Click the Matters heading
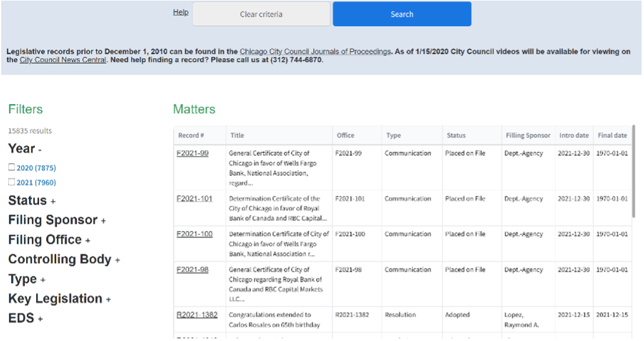Screen dimensions: 644x341 pos(194,109)
